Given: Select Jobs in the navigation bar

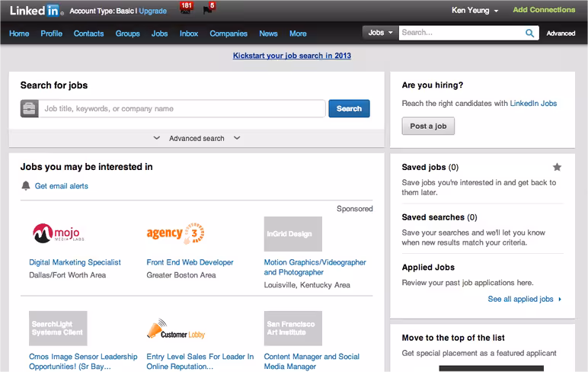Looking at the screenshot, I should point(159,34).
